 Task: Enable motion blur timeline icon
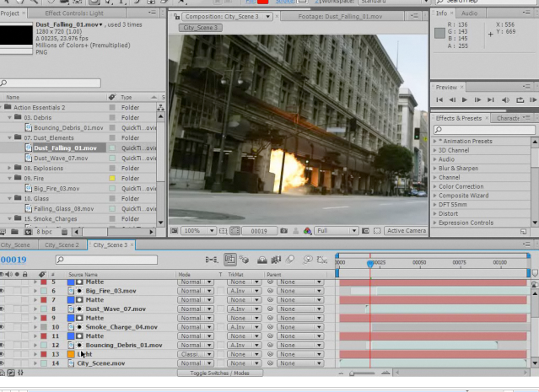[x=290, y=260]
